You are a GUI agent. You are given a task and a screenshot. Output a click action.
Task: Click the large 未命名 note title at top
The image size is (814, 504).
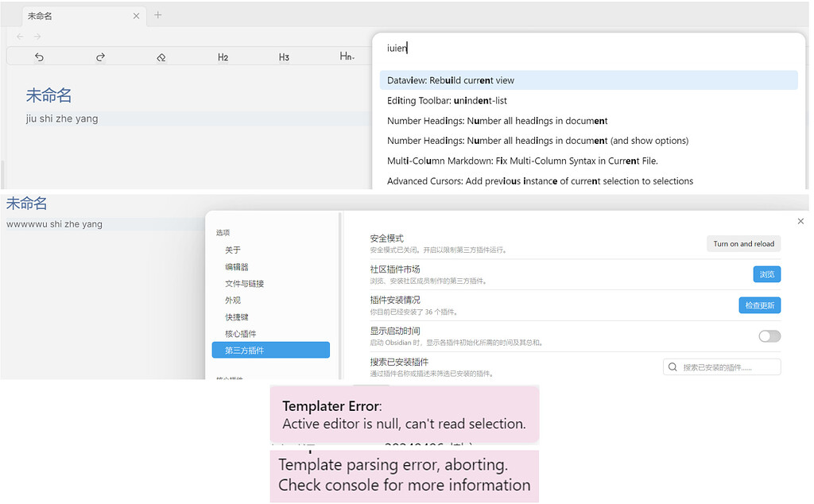click(48, 95)
